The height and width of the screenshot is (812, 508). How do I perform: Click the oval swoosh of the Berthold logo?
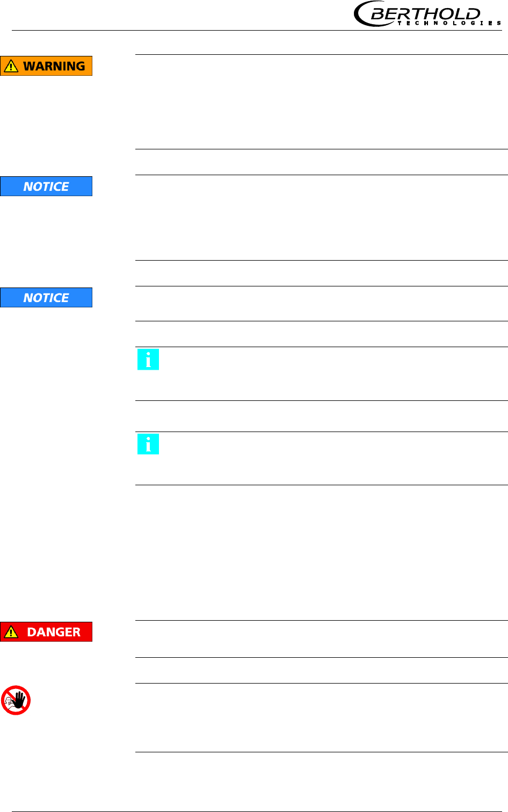tap(362, 15)
